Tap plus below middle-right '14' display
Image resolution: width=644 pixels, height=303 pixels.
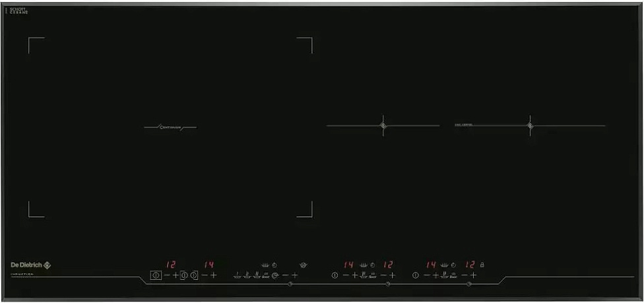pyautogui.click(x=355, y=275)
